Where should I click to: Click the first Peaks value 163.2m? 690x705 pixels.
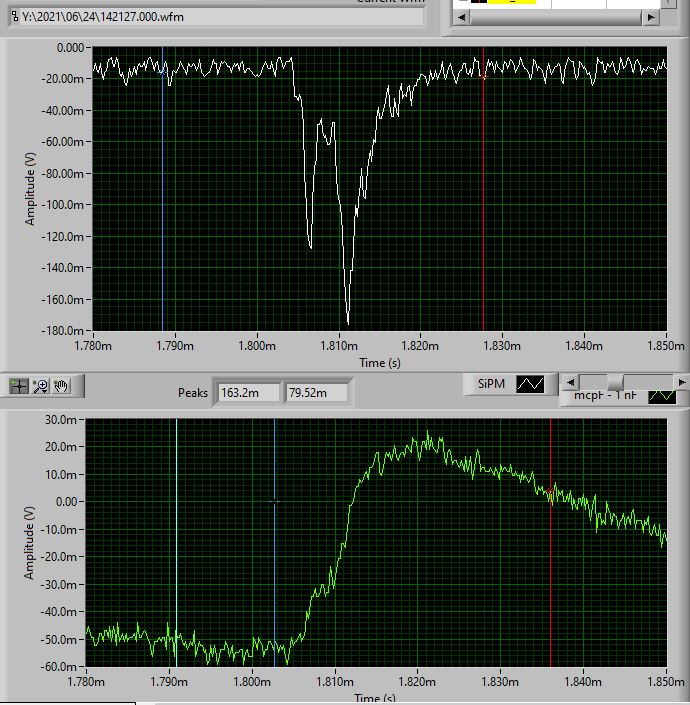pyautogui.click(x=249, y=393)
